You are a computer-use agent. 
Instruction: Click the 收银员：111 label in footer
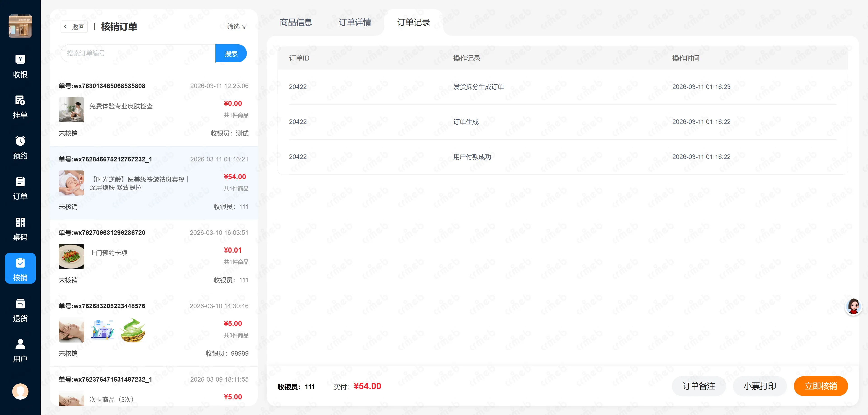click(x=296, y=387)
